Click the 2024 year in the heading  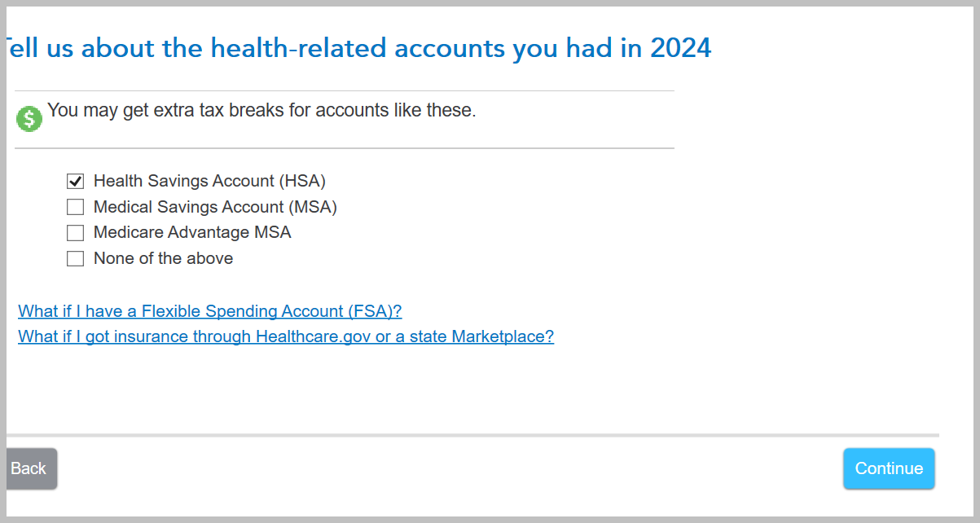point(680,48)
